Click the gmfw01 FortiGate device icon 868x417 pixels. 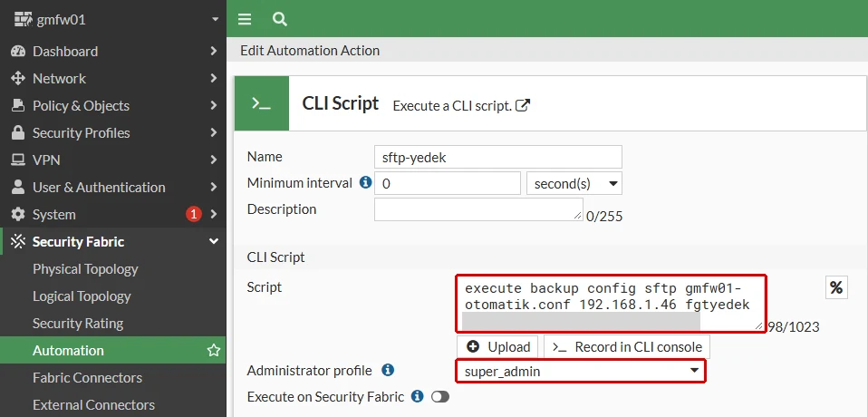[24, 20]
